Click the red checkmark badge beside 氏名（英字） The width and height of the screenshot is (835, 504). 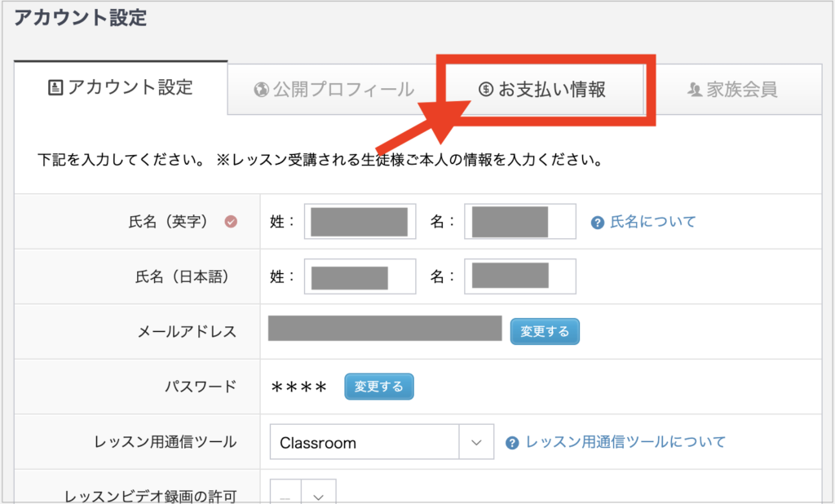pos(231,221)
